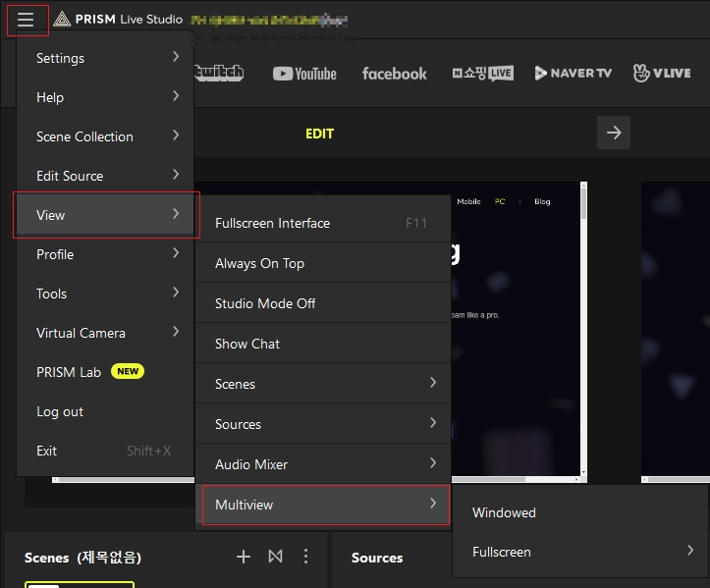
Task: Select the Facebook platform logo
Action: pyautogui.click(x=394, y=74)
